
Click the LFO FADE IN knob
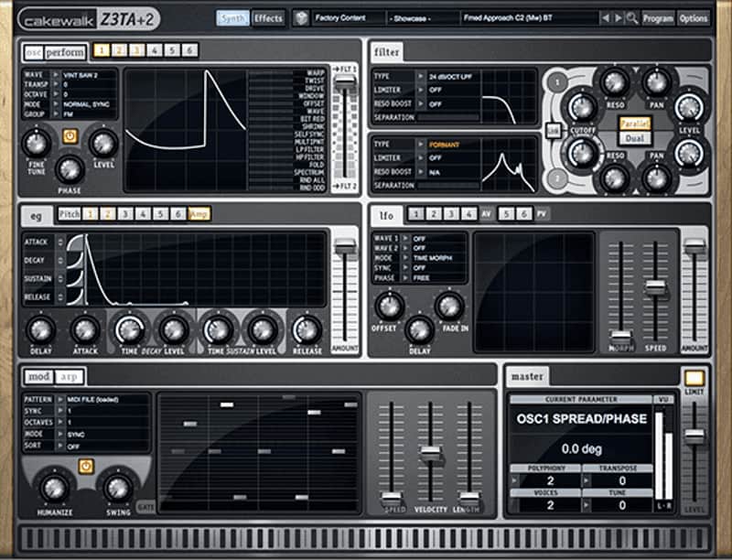click(449, 306)
